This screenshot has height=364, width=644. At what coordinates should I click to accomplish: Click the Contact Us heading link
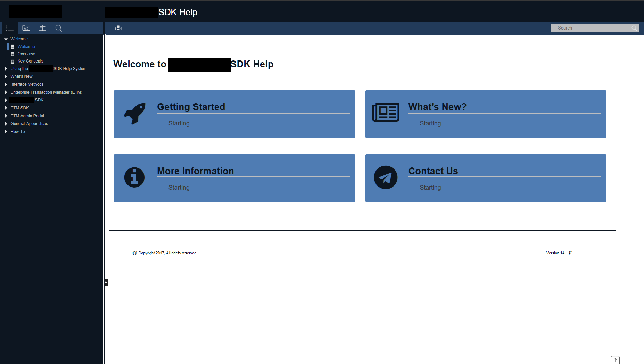tap(433, 171)
